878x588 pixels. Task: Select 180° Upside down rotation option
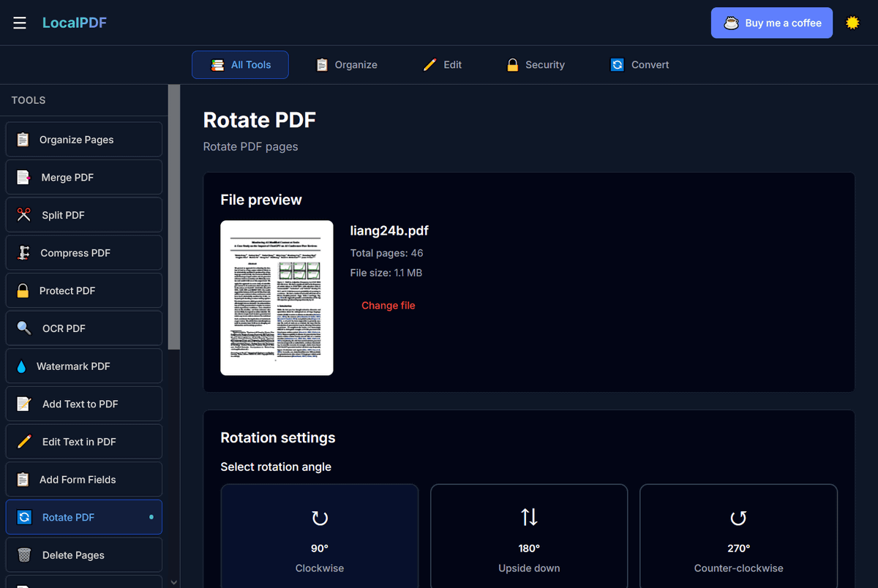(x=529, y=536)
